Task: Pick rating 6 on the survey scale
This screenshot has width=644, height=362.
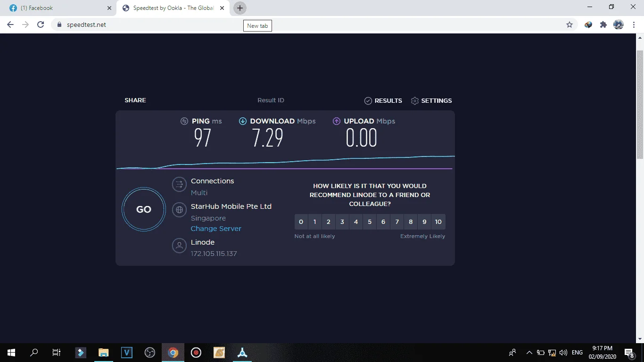Action: tap(383, 222)
